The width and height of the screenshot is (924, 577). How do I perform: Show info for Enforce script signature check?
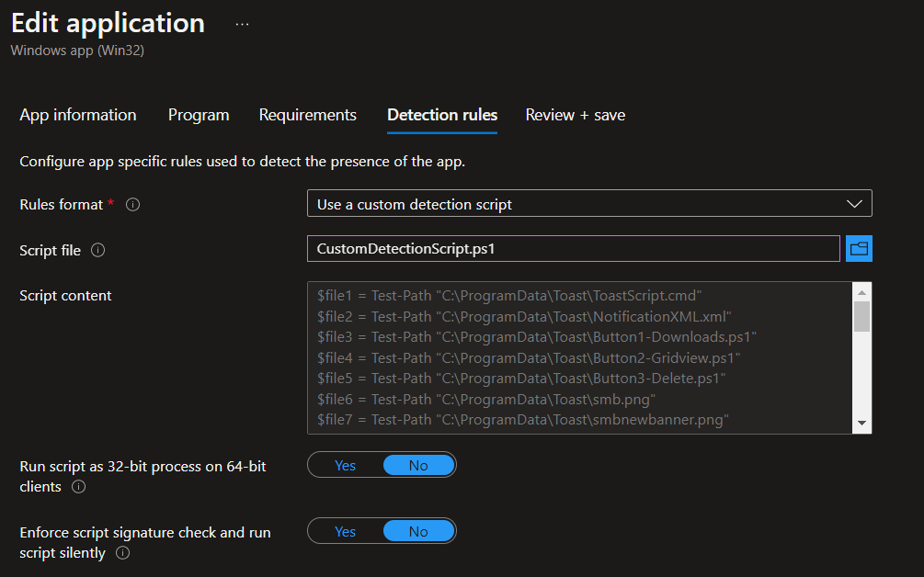pyautogui.click(x=122, y=553)
